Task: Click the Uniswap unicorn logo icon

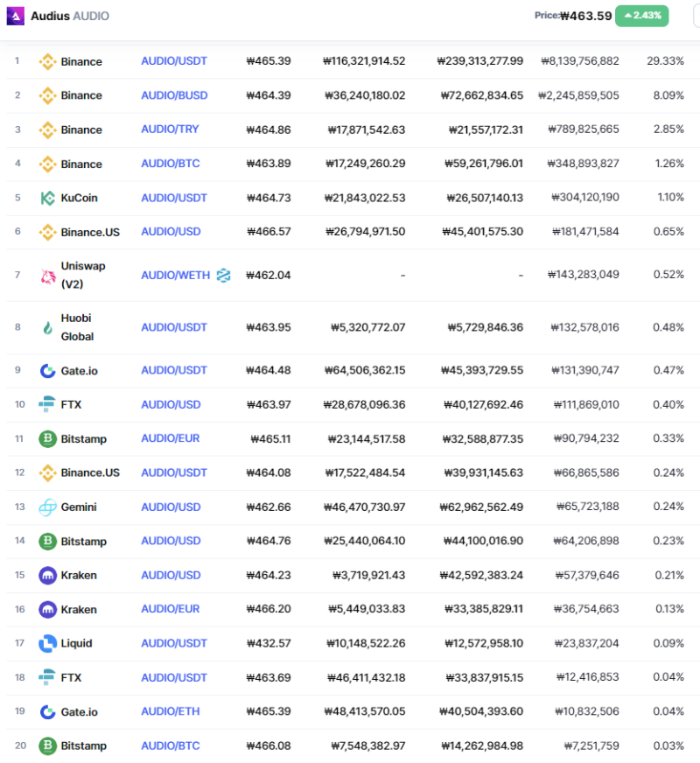Action: click(47, 276)
